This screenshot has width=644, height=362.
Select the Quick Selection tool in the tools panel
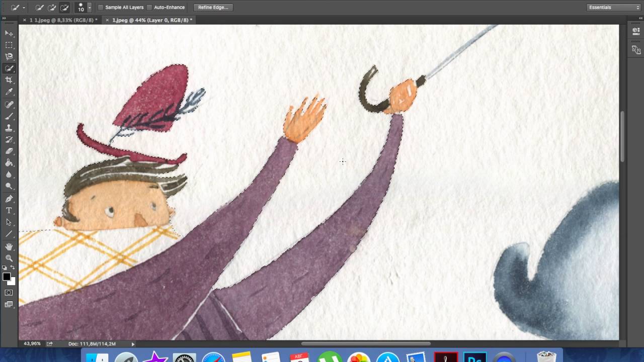(x=9, y=68)
